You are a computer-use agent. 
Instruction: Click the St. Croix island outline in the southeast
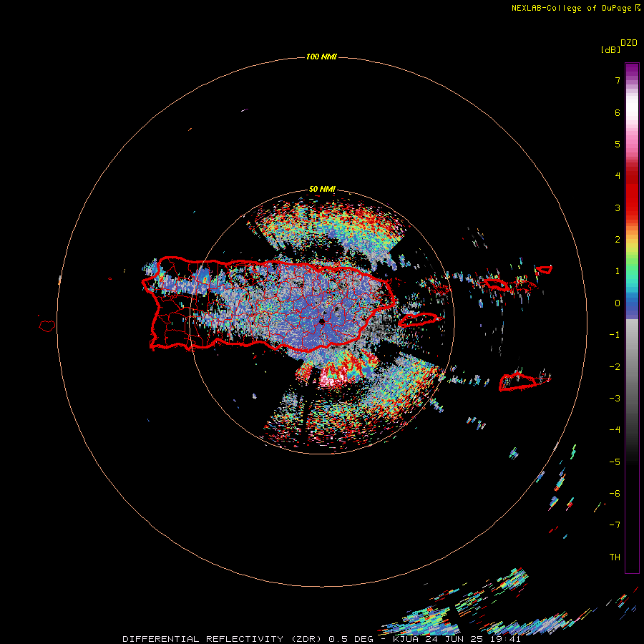tap(518, 382)
